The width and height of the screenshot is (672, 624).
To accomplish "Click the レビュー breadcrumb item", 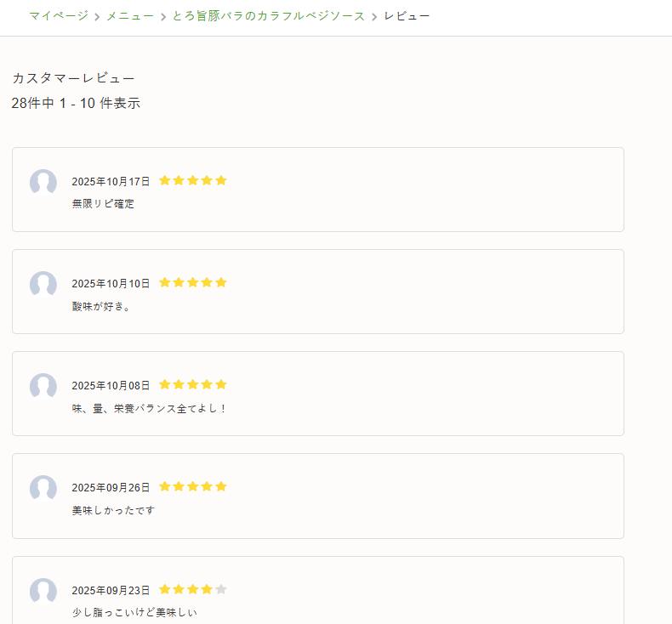I will (x=407, y=16).
